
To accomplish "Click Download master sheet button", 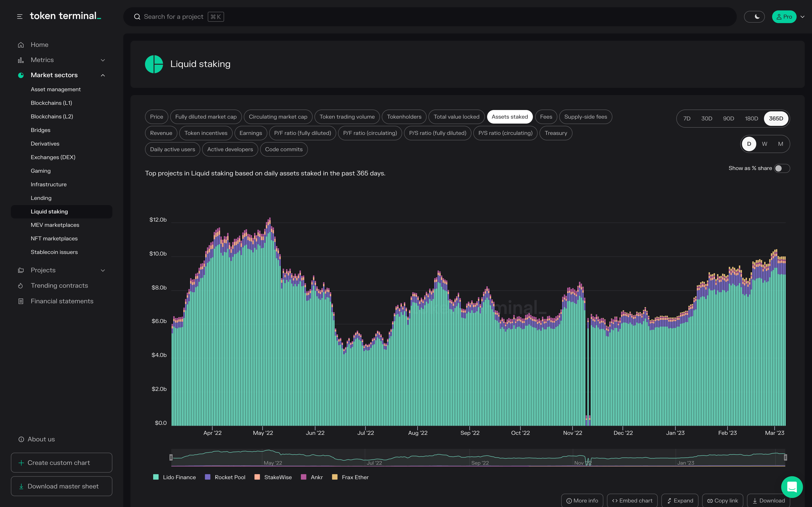I will (x=61, y=486).
